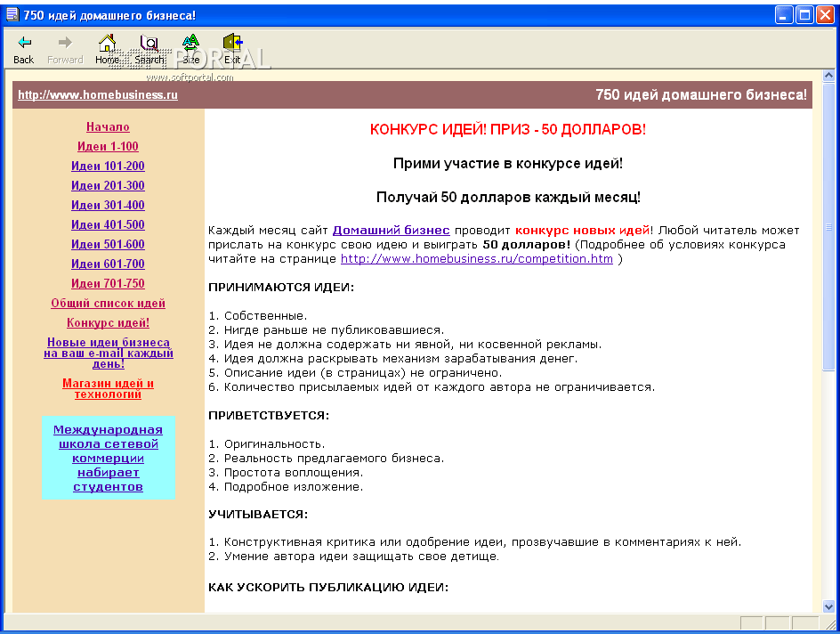Screen dimensions: 840x634
Task: Click header title '750 идей домашнего бизнеса!'
Action: click(x=701, y=95)
